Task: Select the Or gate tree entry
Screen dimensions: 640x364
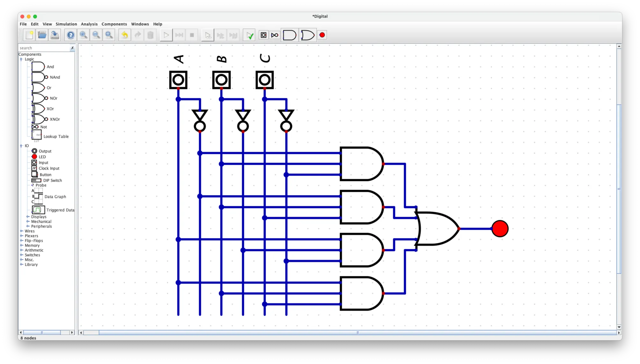Action: pyautogui.click(x=41, y=88)
